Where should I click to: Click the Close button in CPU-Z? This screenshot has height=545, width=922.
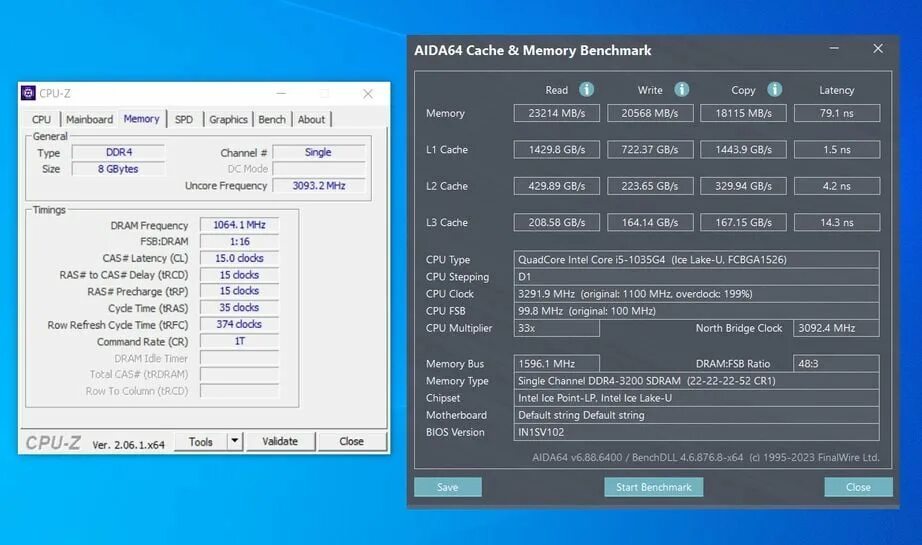[x=352, y=442]
